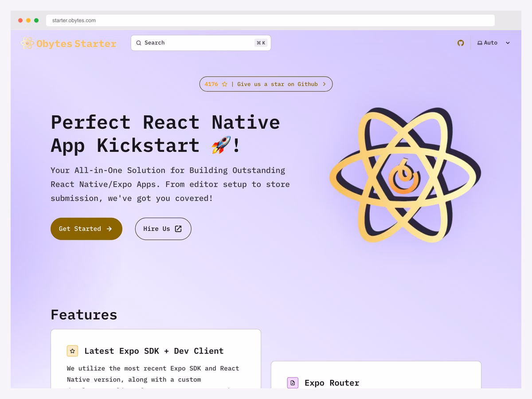532x399 pixels.
Task: Click the star icon beside 4176
Action: point(224,84)
